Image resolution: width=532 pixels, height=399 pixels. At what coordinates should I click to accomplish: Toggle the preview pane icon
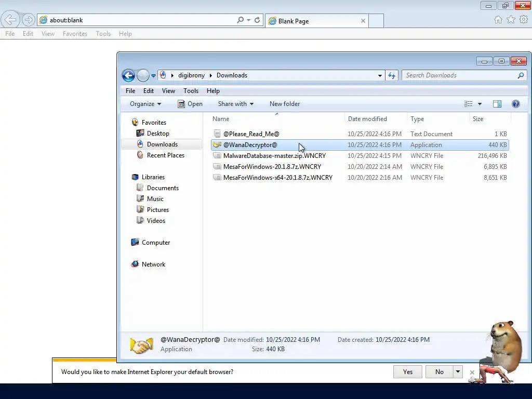(x=497, y=104)
